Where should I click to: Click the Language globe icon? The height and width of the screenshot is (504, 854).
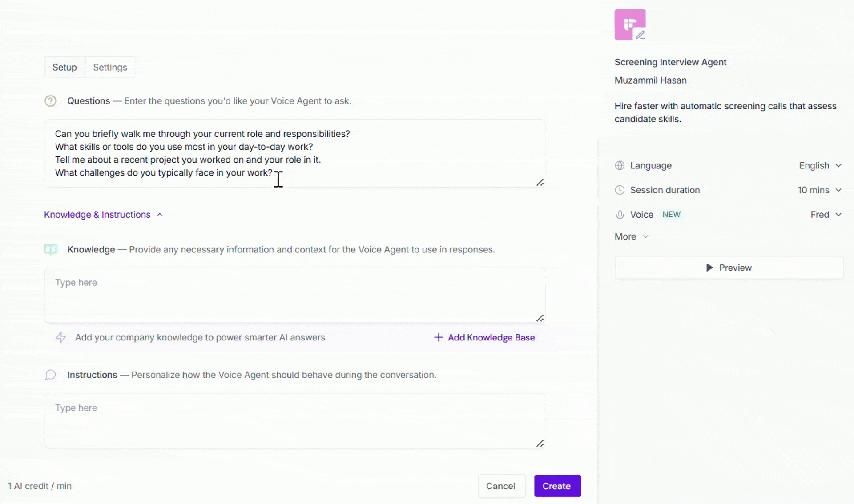pos(620,165)
